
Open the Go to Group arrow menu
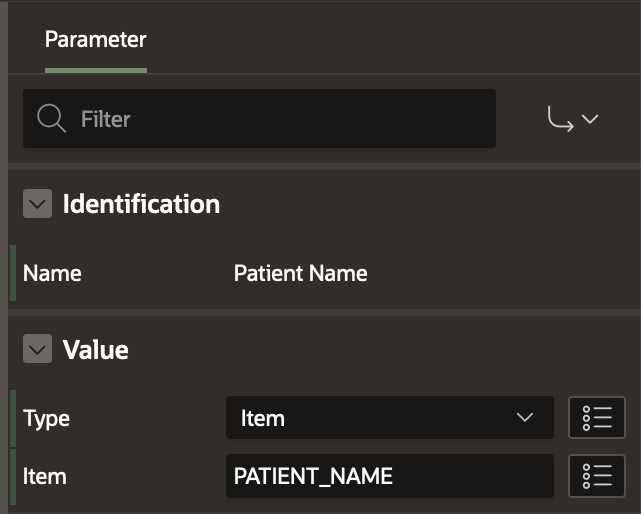(560, 119)
